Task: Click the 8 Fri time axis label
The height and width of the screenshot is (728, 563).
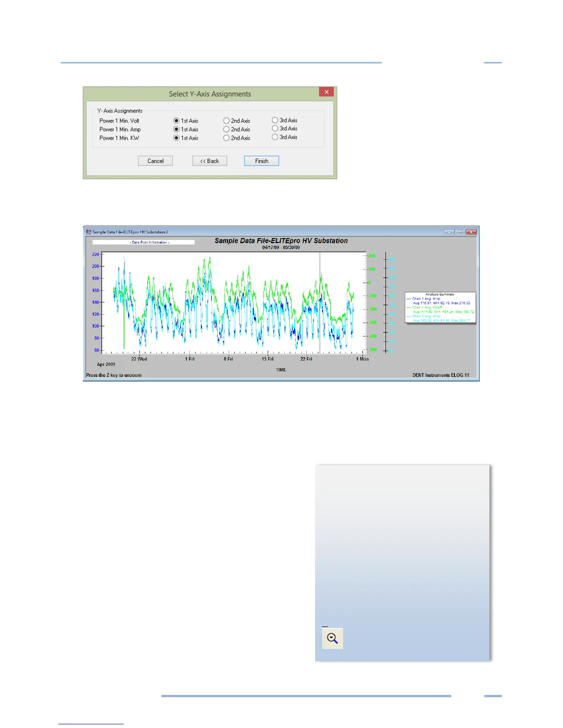Action: (229, 359)
